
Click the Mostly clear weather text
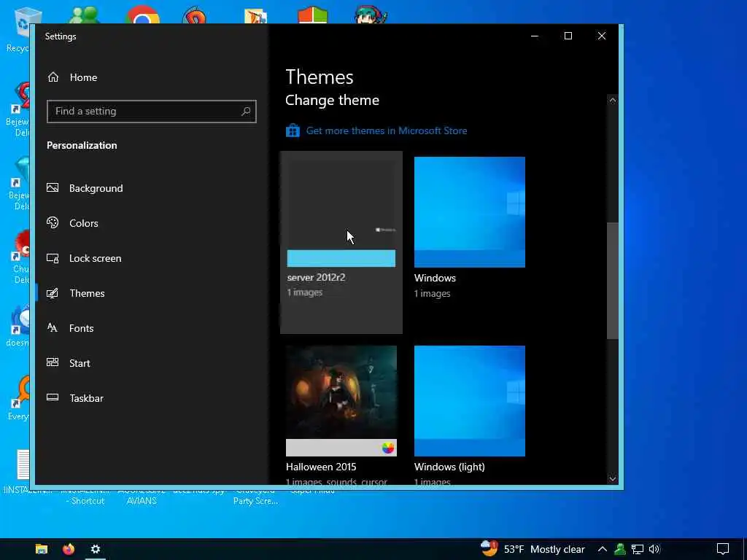[557, 549]
